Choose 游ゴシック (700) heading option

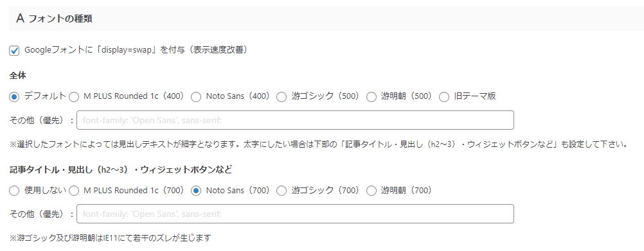coord(282,191)
